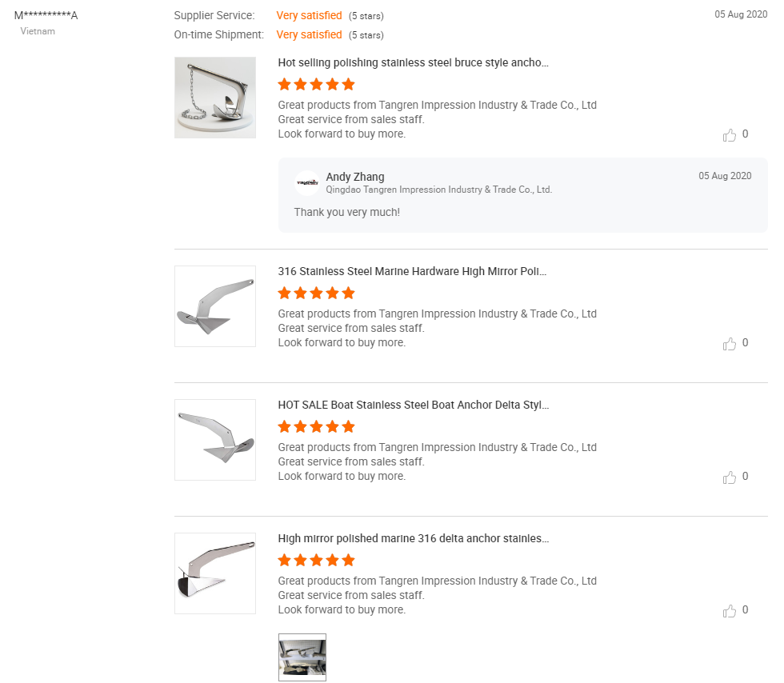Like the 316 Stainless Steel Marine Hardware review
784x683 pixels.
730,344
